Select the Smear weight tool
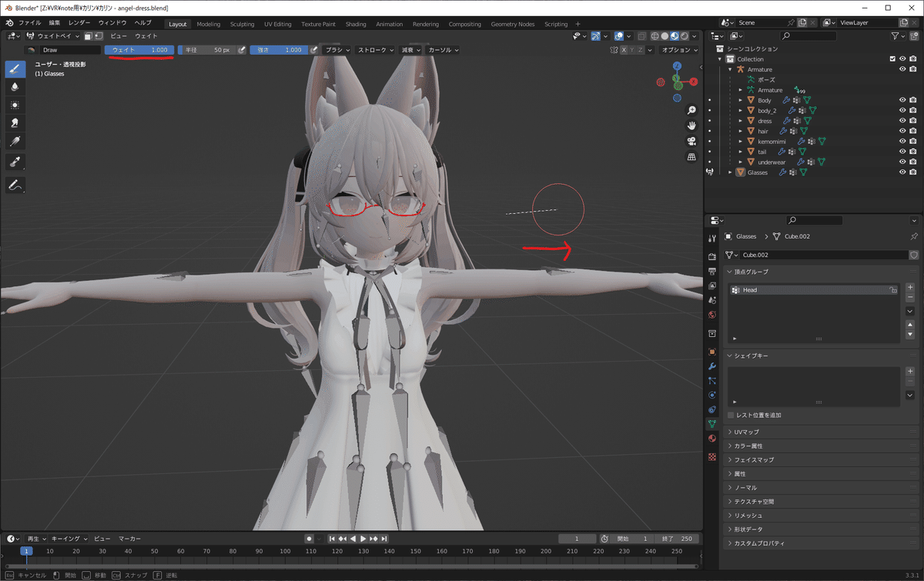Screen dimensions: 924x581 (15, 123)
